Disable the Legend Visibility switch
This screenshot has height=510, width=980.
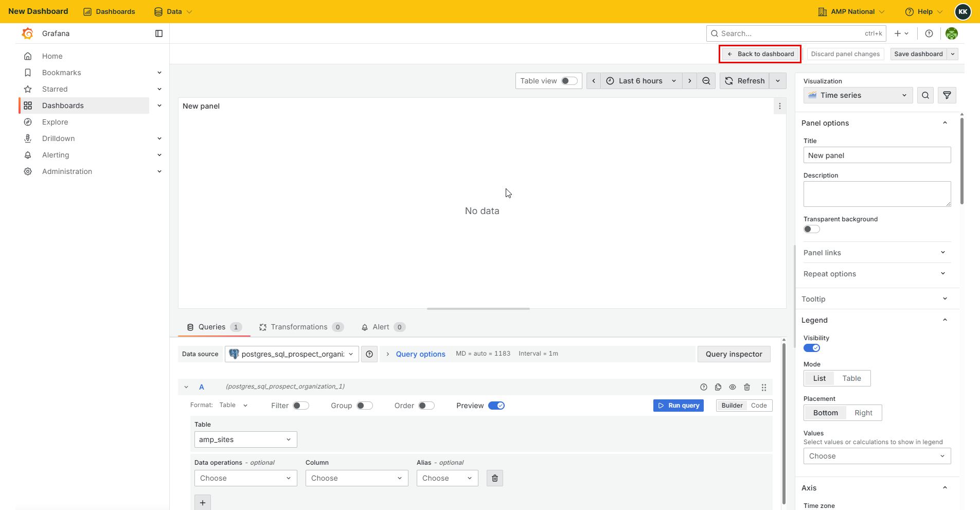click(x=812, y=348)
